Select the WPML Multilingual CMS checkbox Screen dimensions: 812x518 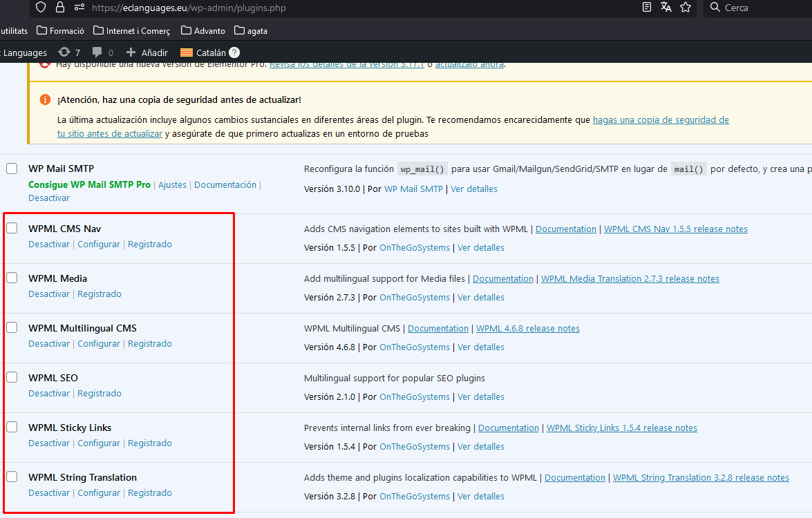point(12,327)
